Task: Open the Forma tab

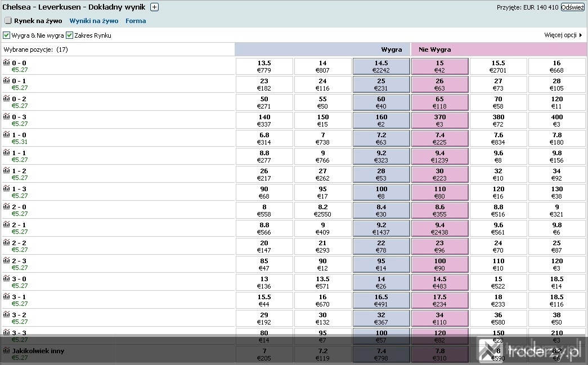Action: (x=136, y=21)
